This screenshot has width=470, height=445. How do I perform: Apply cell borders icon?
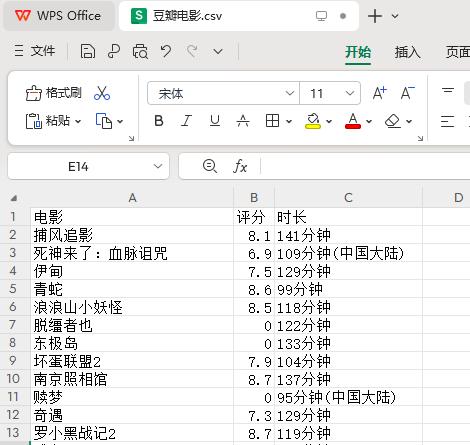point(272,121)
